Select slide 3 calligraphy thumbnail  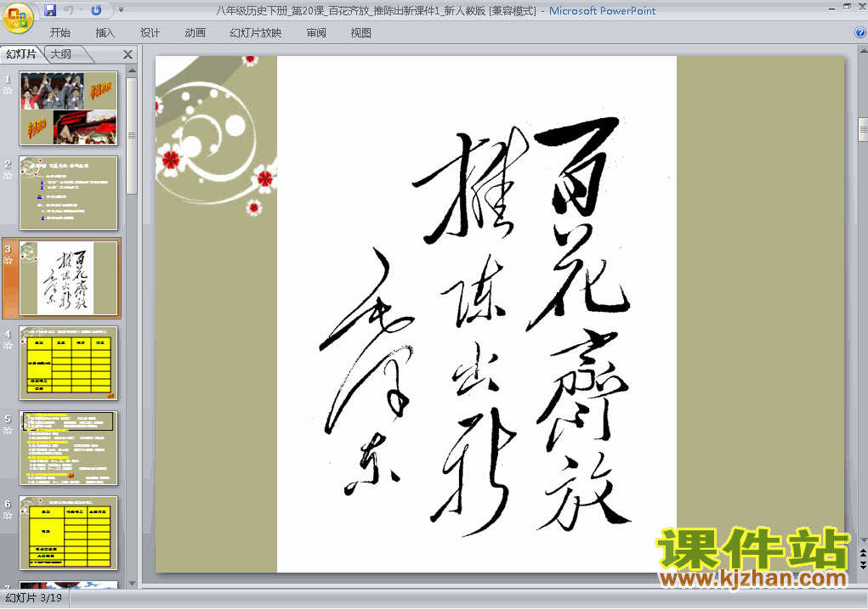(69, 278)
